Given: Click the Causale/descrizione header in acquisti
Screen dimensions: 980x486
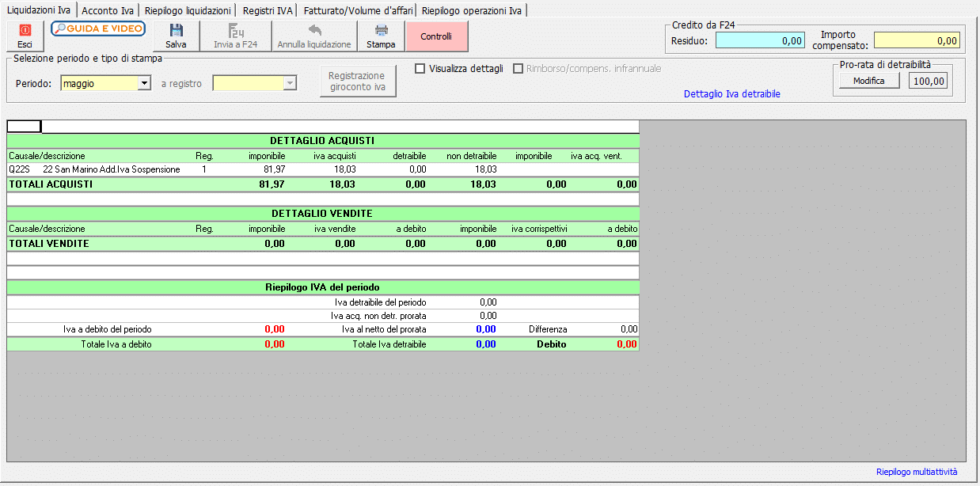Looking at the screenshot, I should coord(47,156).
